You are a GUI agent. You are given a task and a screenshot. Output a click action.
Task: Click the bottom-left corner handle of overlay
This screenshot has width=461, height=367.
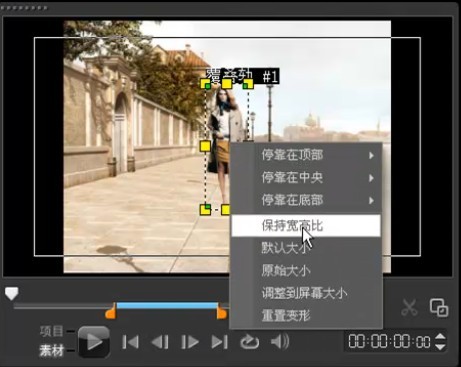click(x=205, y=210)
